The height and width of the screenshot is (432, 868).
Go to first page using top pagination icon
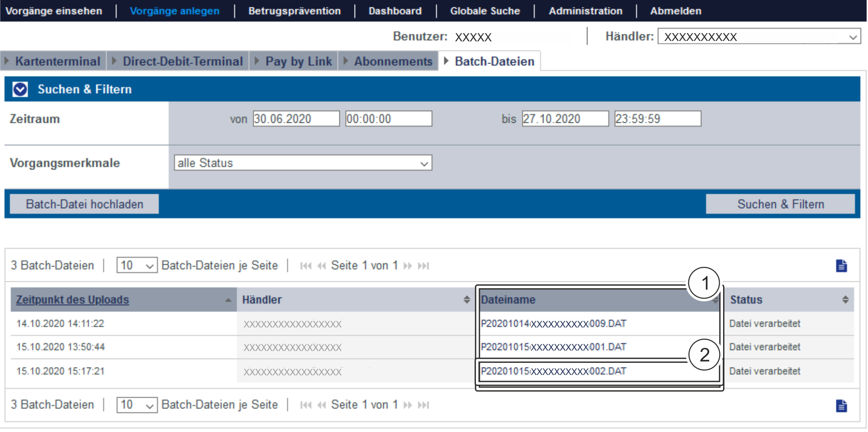pos(306,266)
